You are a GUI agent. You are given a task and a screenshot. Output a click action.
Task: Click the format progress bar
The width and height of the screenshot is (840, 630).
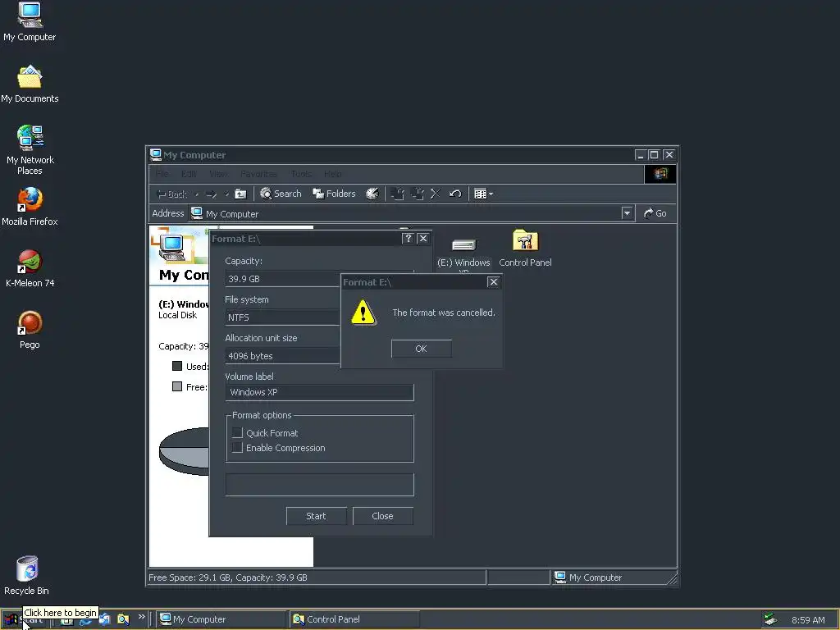(x=320, y=485)
